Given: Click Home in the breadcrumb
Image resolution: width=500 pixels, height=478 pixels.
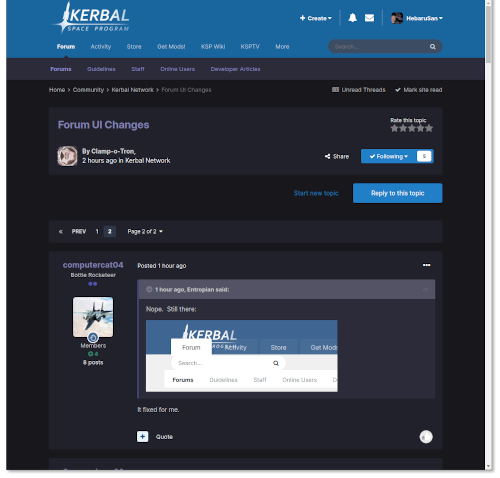Looking at the screenshot, I should tap(57, 90).
